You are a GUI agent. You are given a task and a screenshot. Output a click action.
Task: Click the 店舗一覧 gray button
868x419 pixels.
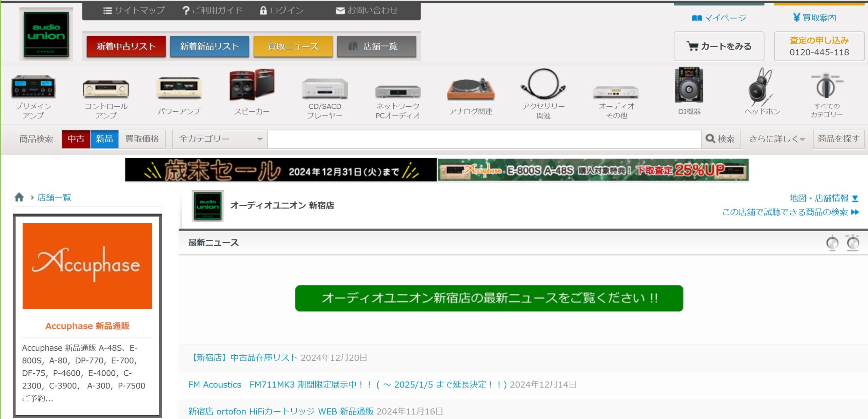tap(376, 46)
